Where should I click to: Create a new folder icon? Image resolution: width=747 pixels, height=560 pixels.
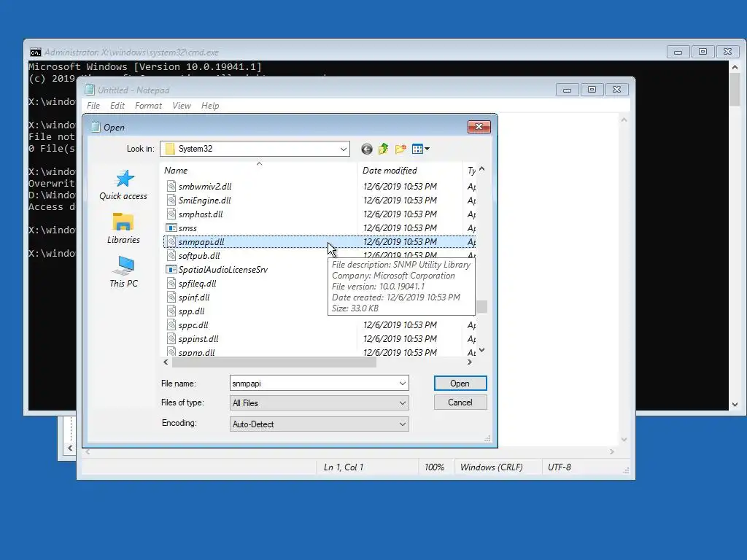(400, 149)
